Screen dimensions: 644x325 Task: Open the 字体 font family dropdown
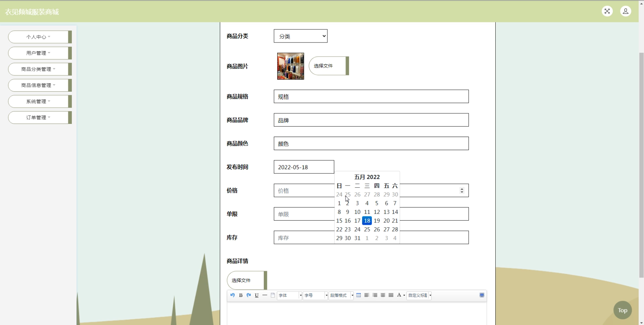[290, 295]
